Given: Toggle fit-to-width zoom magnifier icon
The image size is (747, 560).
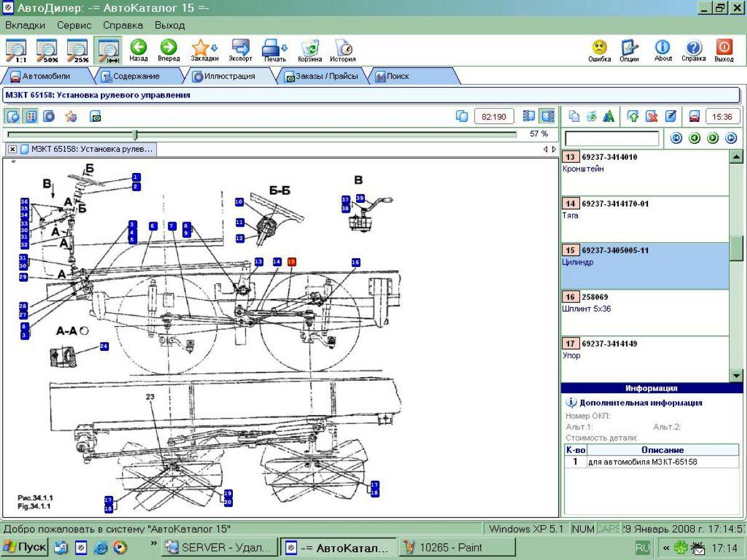Looking at the screenshot, I should click(x=109, y=50).
